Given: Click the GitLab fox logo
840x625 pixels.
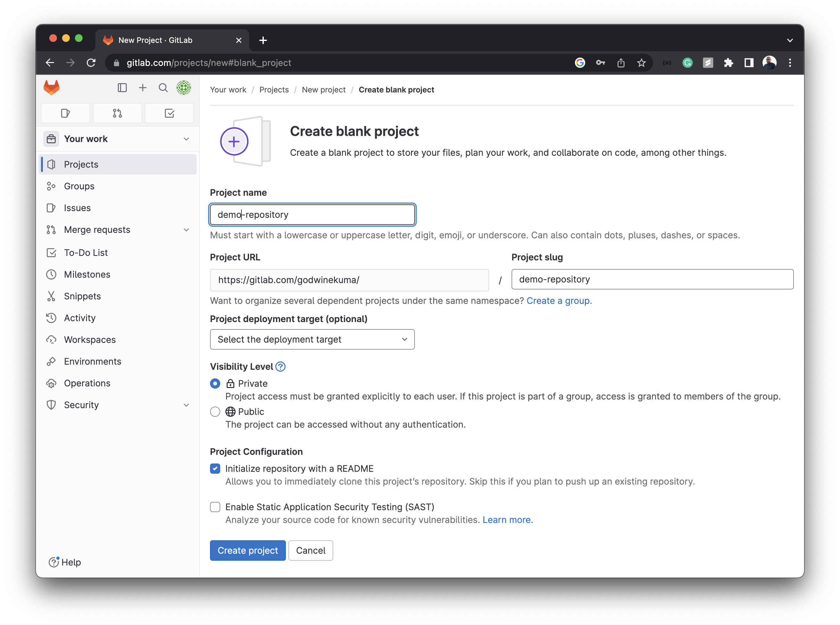Looking at the screenshot, I should (52, 88).
